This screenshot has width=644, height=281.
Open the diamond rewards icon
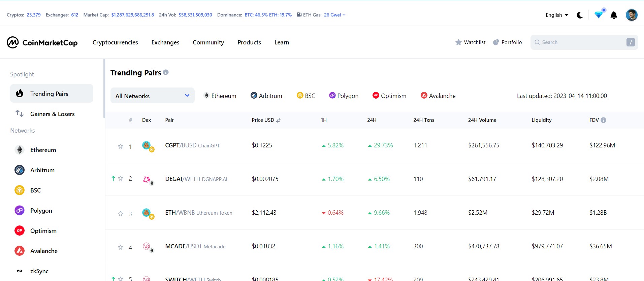[x=599, y=15]
